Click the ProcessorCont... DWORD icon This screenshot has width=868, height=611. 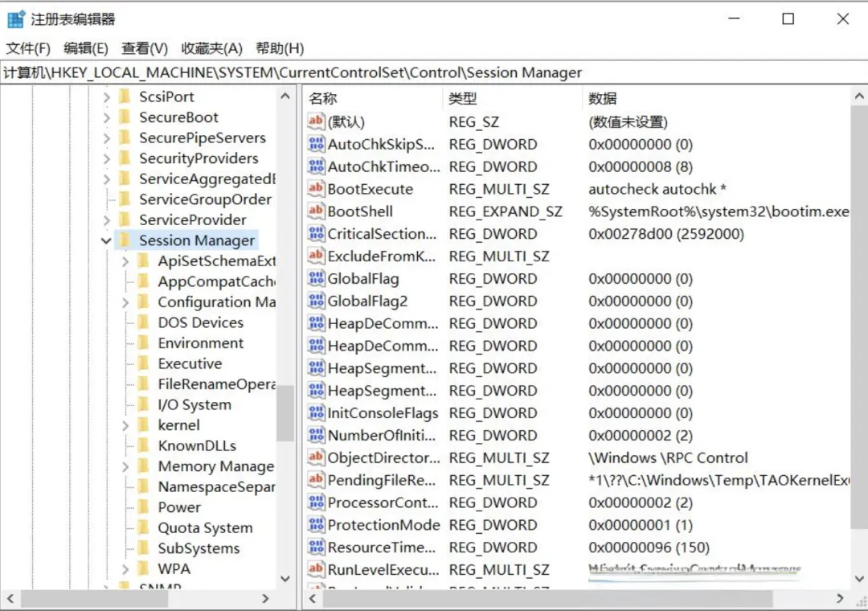pyautogui.click(x=316, y=502)
